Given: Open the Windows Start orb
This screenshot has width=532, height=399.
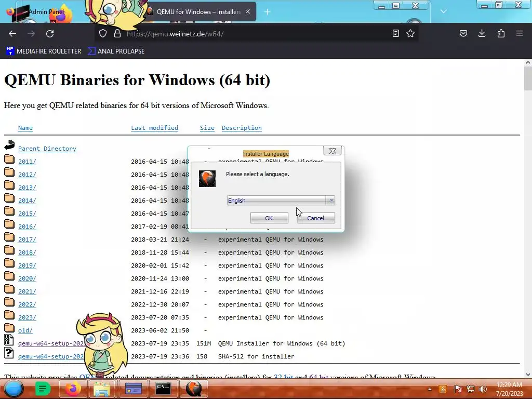Looking at the screenshot, I should click(14, 389).
